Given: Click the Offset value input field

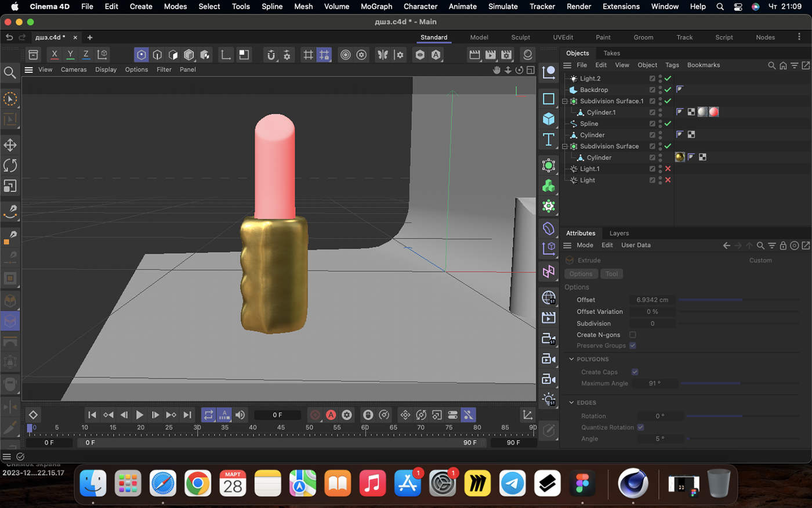Looking at the screenshot, I should pos(652,300).
